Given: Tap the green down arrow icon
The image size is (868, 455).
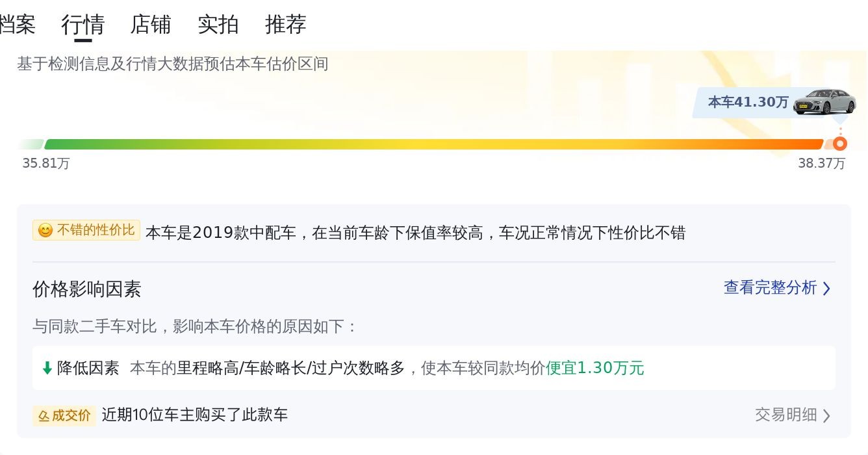Looking at the screenshot, I should 47,369.
